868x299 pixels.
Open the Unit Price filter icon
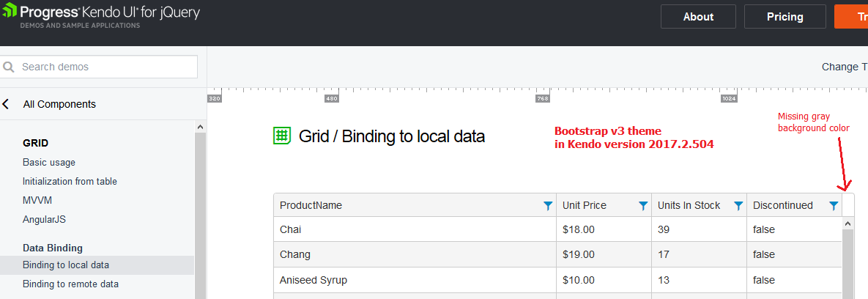pyautogui.click(x=643, y=206)
